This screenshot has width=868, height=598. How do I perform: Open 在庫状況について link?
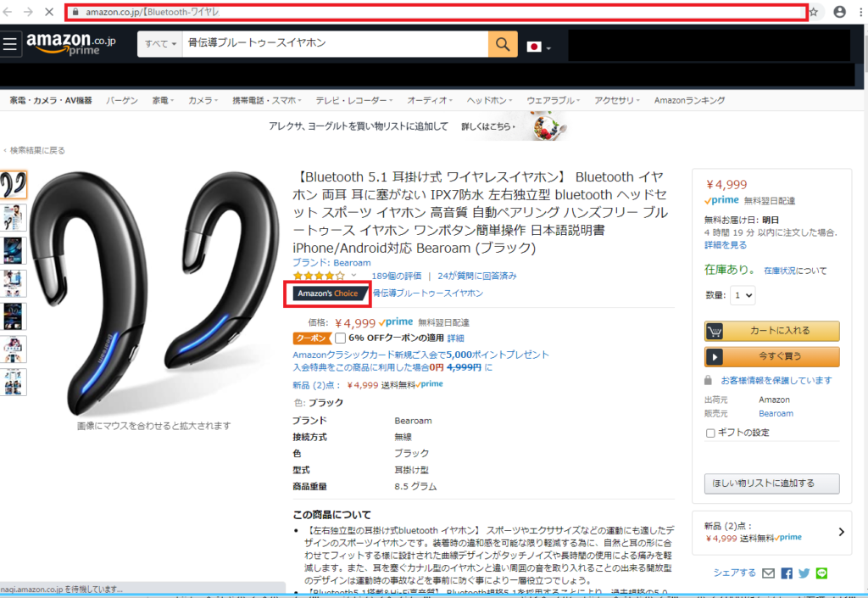coord(795,271)
